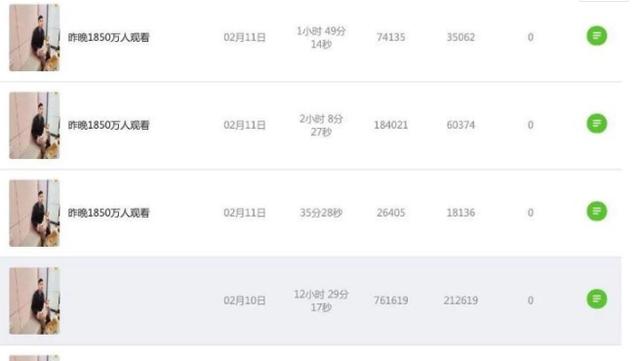Viewport: 640px width, 361px height.
Task: Open thumbnail of the 02月10日 broadcast
Action: [x=35, y=301]
